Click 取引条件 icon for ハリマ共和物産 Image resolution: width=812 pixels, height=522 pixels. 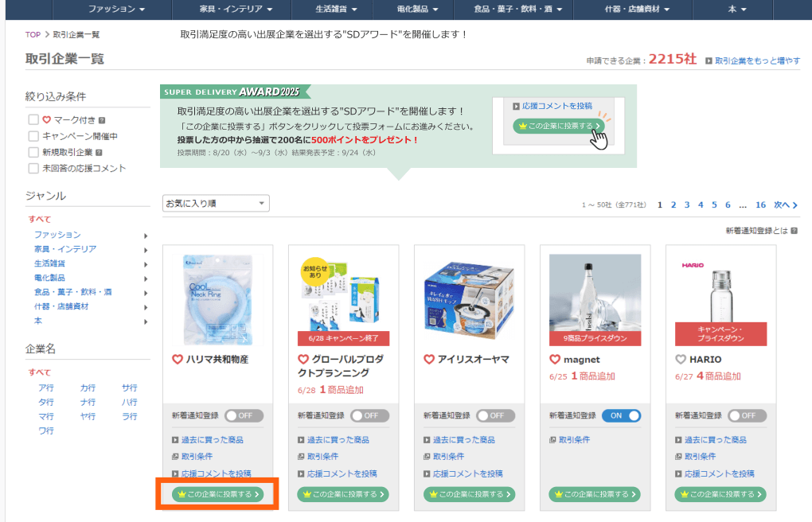pyautogui.click(x=175, y=457)
